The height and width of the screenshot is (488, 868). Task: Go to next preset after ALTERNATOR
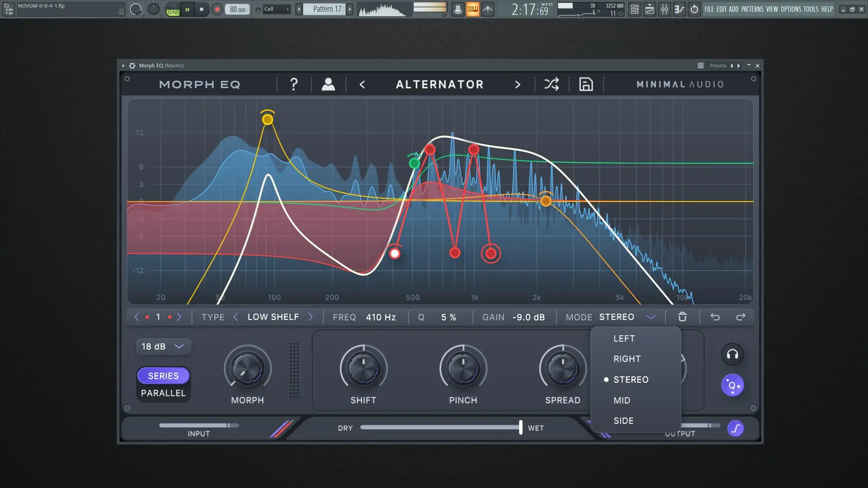click(518, 84)
